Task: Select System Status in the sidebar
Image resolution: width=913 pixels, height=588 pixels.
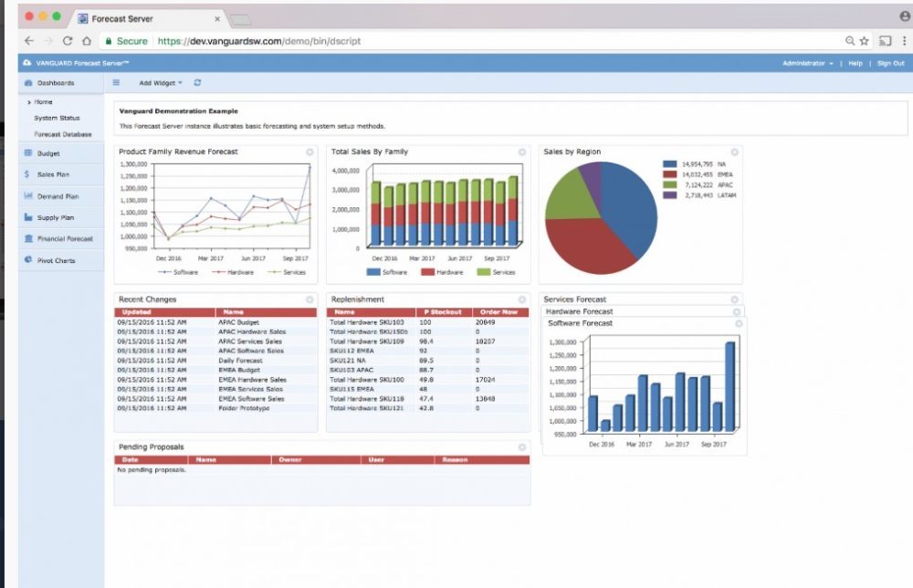Action: tap(57, 118)
